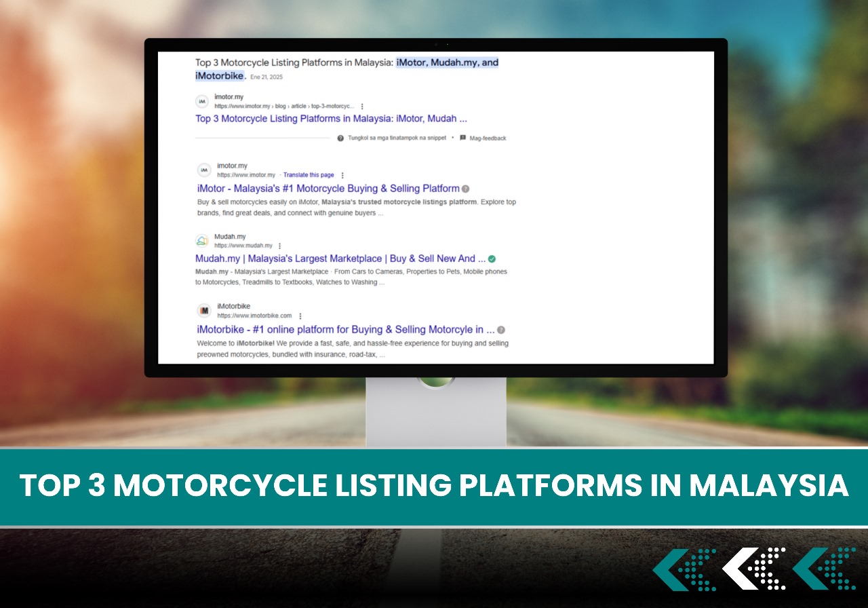
Task: Open 'iMotor - Malaysia's #1 Motorcycle Buying & Selling Platform'
Action: point(328,189)
